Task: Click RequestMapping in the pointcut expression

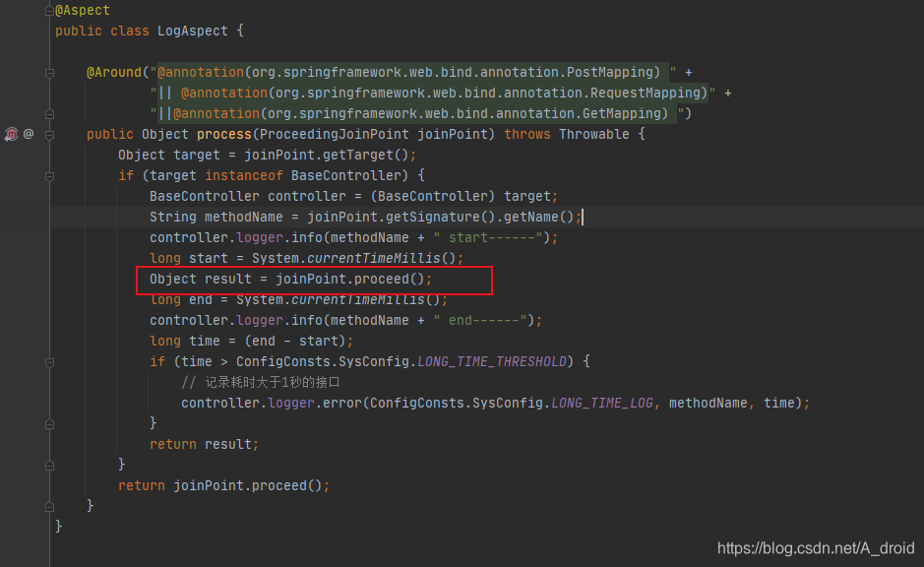Action: (645, 94)
